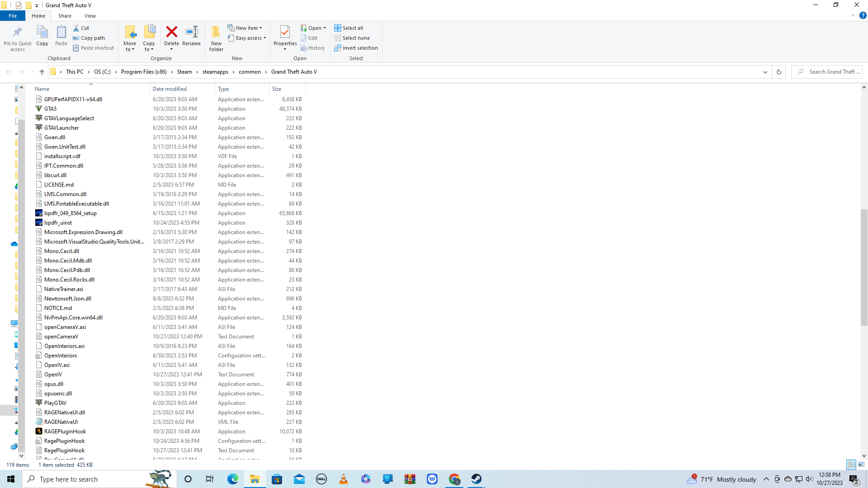Image resolution: width=868 pixels, height=488 pixels.
Task: Expand address bar history dropdown
Action: [x=765, y=72]
